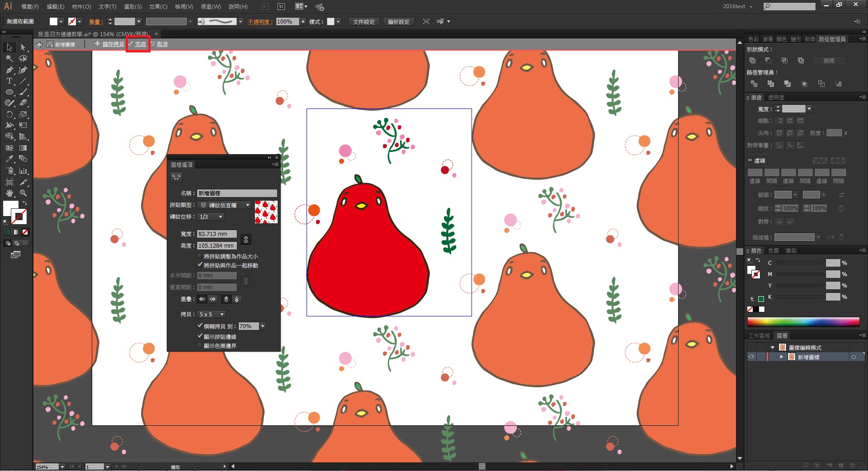This screenshot has width=868, height=471.
Task: Enable 將拼貼調整為作品大小 checkbox
Action: 199,256
